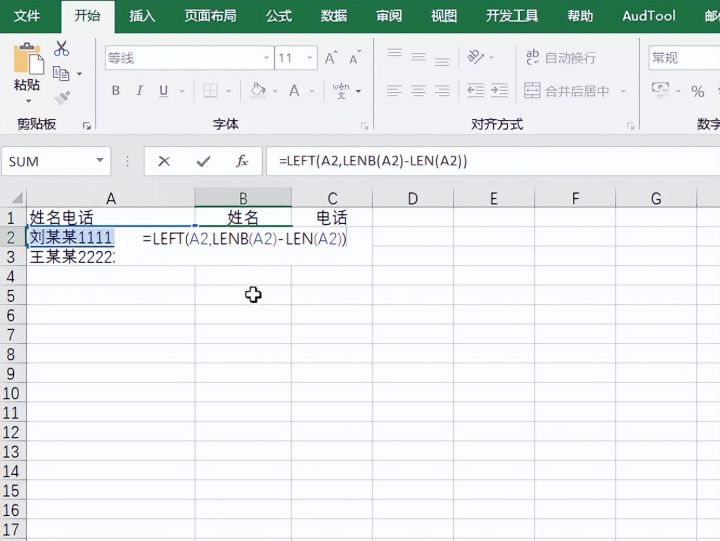The height and width of the screenshot is (541, 720).
Task: Click the Cut scissors icon
Action: click(x=61, y=48)
